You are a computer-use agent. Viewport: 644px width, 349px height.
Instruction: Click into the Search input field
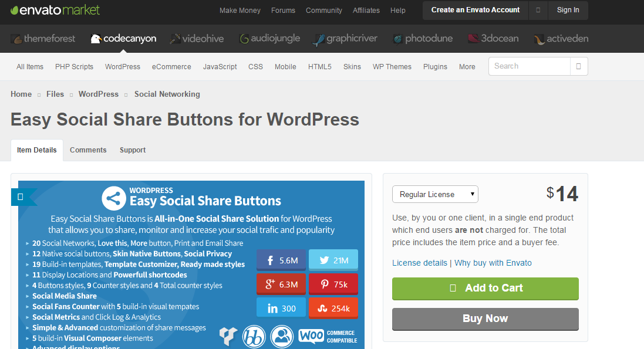point(530,66)
